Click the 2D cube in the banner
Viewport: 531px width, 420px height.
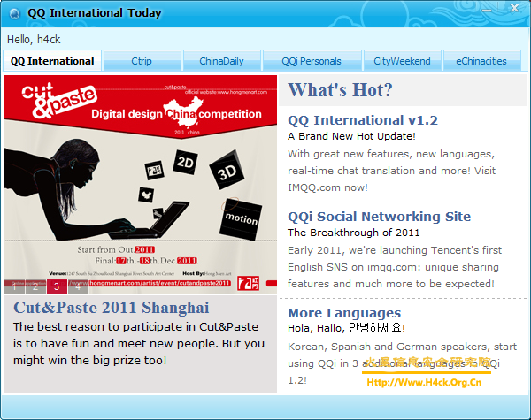pyautogui.click(x=185, y=163)
